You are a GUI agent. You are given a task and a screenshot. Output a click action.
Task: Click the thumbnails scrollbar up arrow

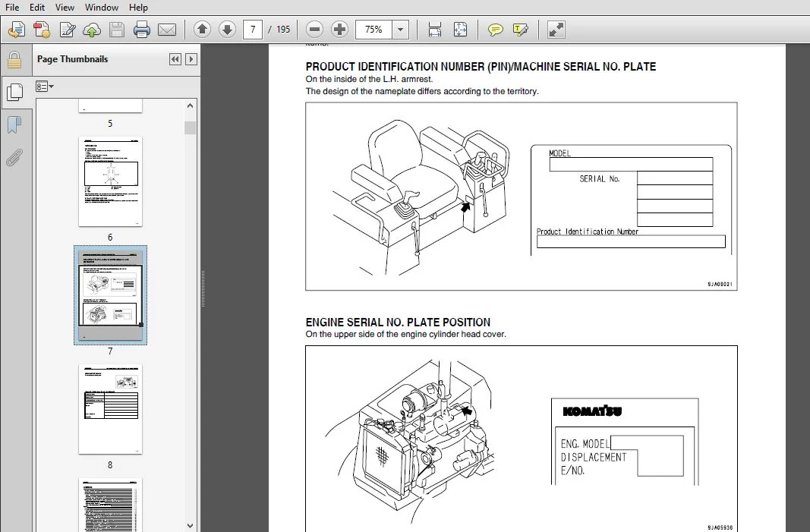tap(190, 105)
